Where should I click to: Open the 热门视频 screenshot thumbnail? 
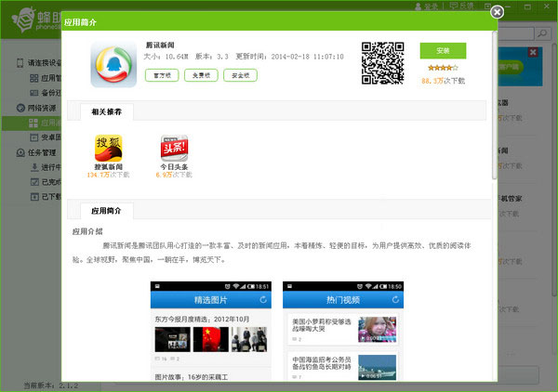coord(343,331)
